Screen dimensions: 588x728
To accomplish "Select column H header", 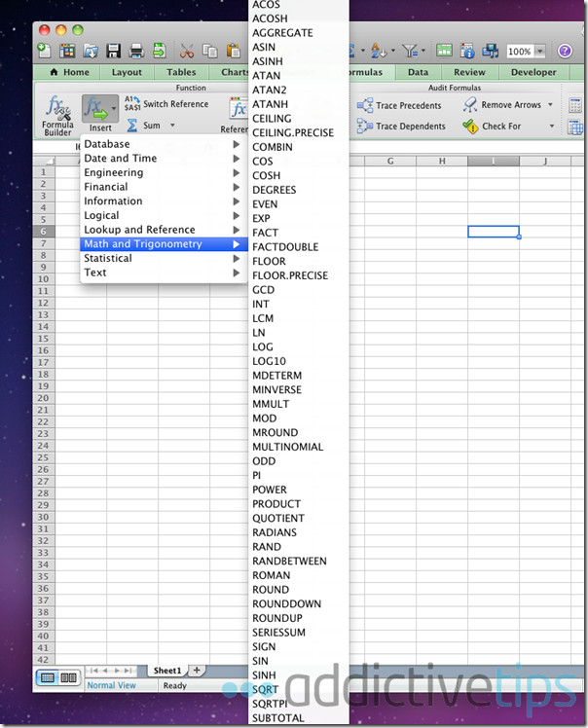I will 442,162.
